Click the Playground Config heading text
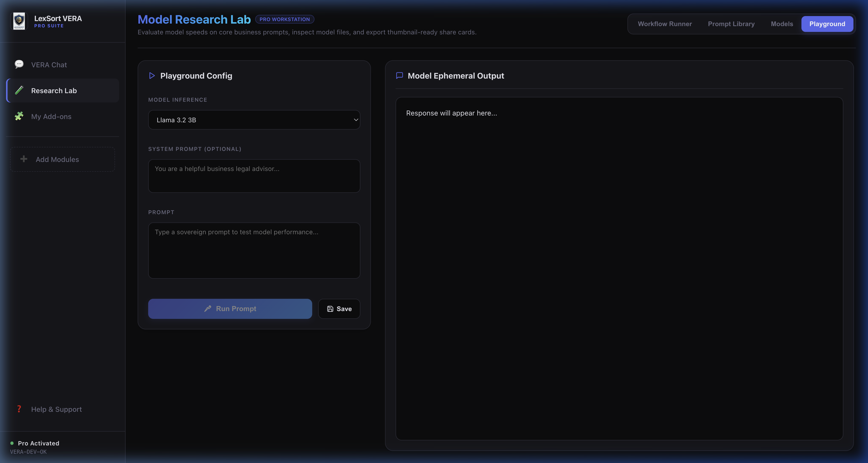This screenshot has width=868, height=463. (196, 76)
